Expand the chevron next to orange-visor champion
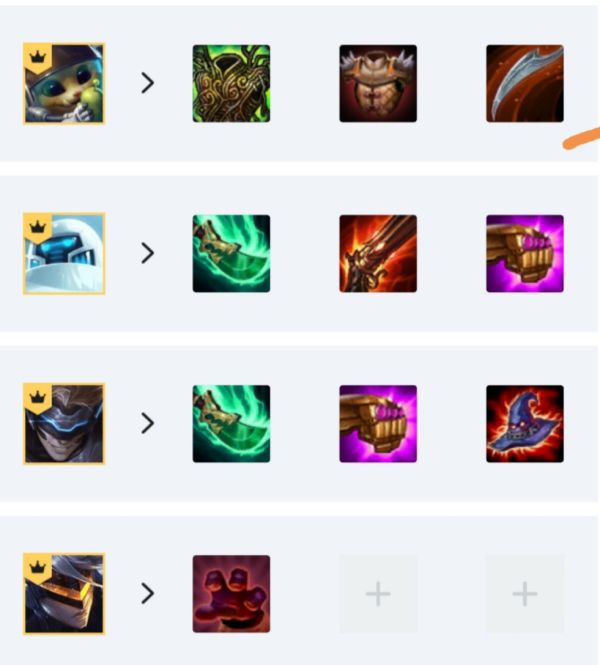Viewport: 600px width, 665px height. coord(148,593)
